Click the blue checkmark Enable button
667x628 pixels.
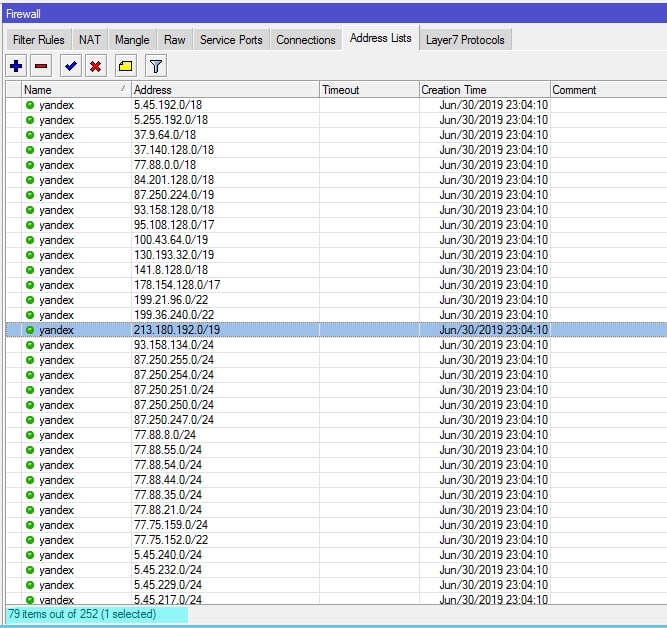(71, 66)
